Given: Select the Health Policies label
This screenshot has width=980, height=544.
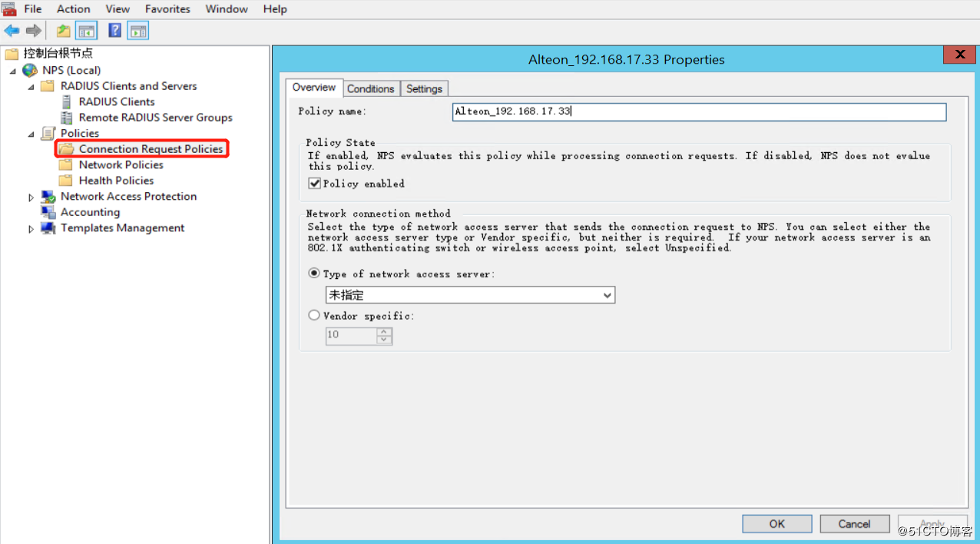Looking at the screenshot, I should pos(117,181).
